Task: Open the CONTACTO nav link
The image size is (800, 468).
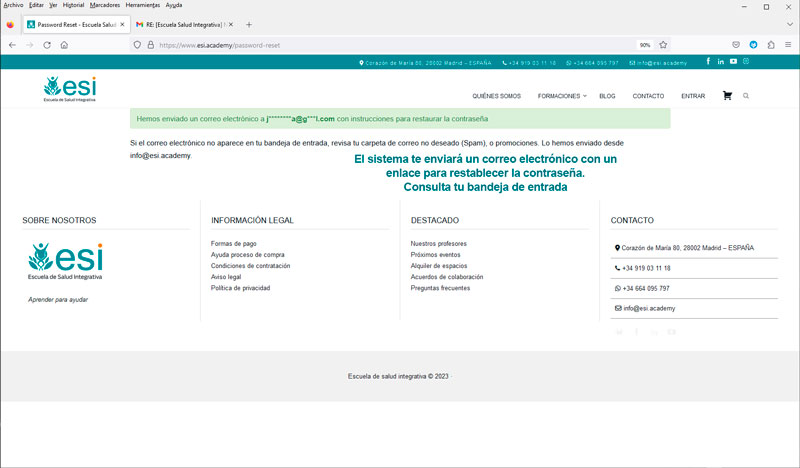Action: tap(648, 96)
